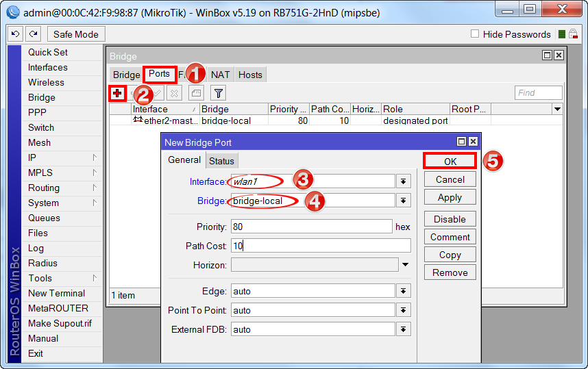Switch to the Status tab
This screenshot has width=588, height=369.
221,161
